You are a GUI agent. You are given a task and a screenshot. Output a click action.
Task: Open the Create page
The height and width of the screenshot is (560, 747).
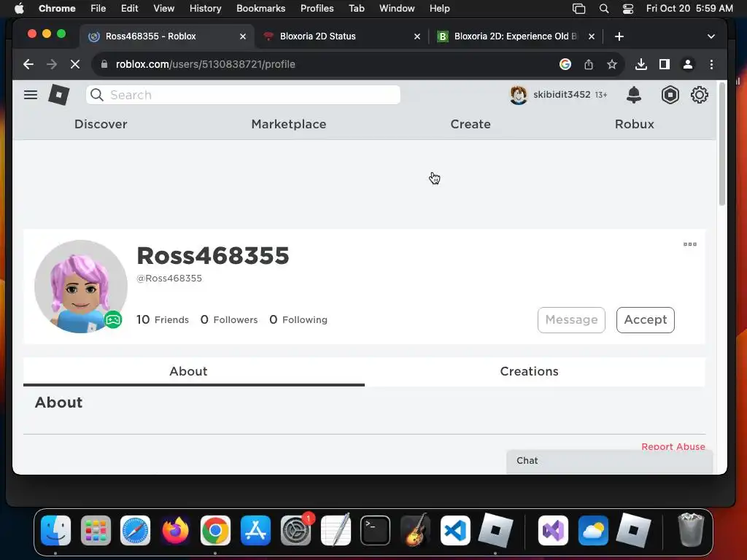[x=471, y=124]
